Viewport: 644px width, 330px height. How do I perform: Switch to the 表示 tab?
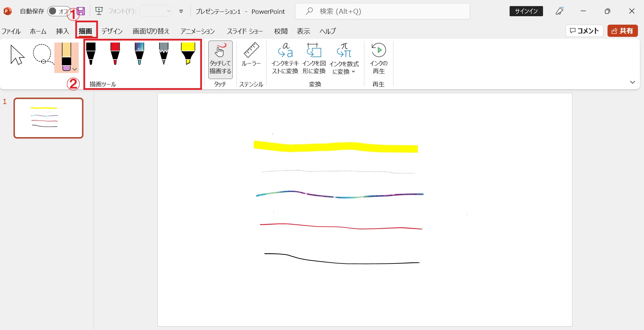click(304, 31)
